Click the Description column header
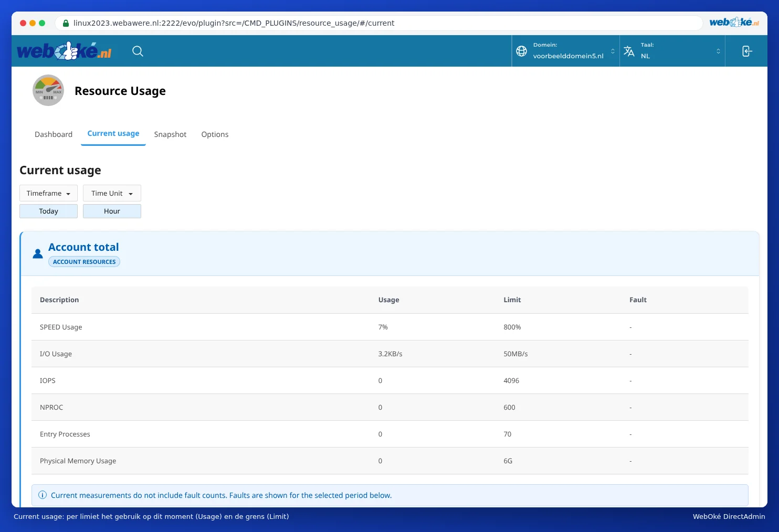 point(59,300)
